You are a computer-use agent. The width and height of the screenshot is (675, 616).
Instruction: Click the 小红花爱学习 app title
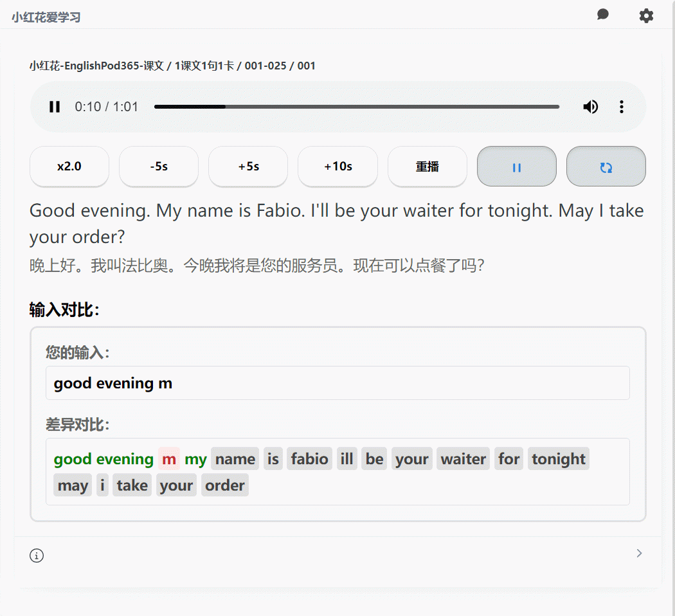pyautogui.click(x=46, y=17)
